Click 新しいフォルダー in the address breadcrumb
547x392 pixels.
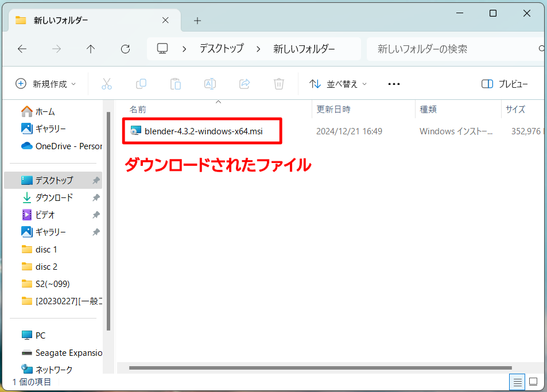304,48
